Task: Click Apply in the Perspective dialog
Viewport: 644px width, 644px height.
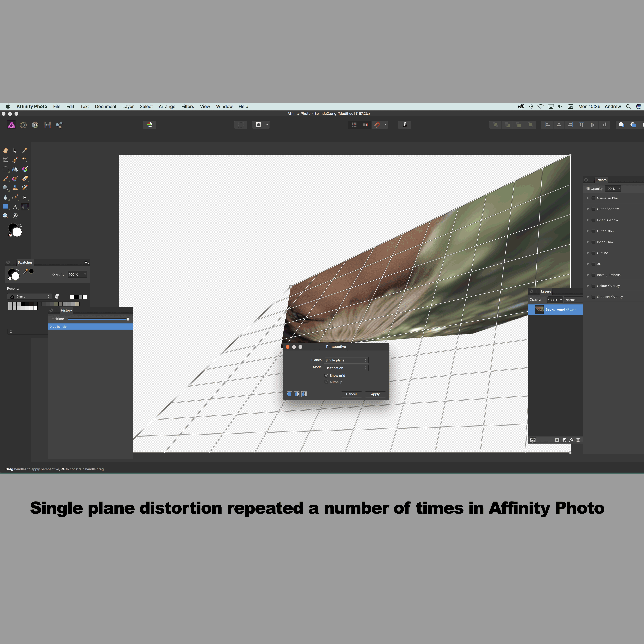Action: click(x=375, y=394)
